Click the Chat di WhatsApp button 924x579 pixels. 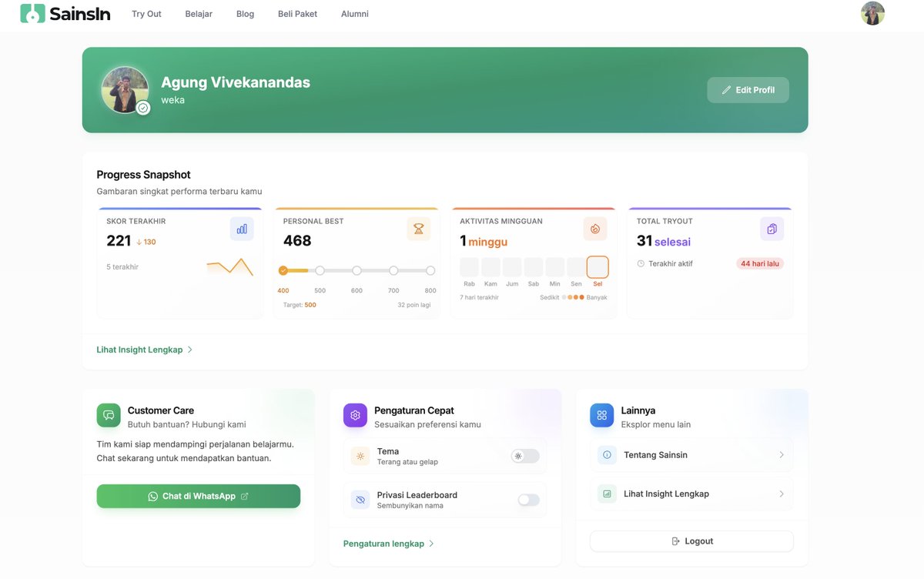tap(199, 497)
